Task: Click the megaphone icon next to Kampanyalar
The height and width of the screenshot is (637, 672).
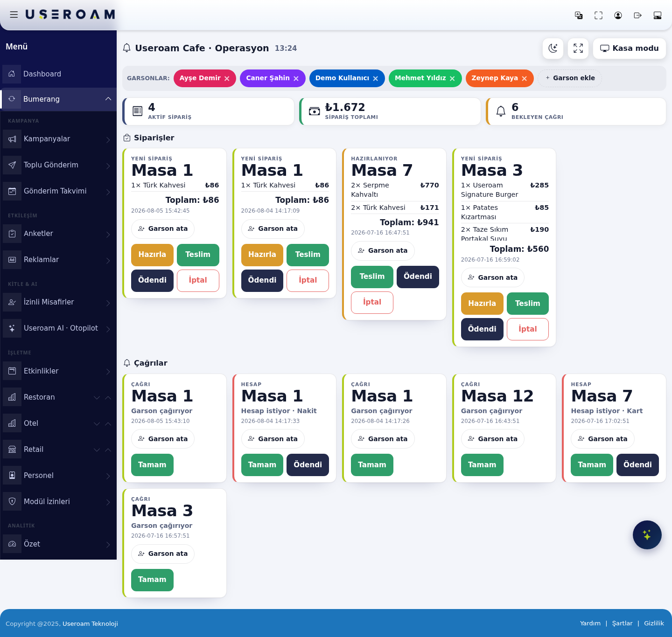Action: tap(12, 139)
